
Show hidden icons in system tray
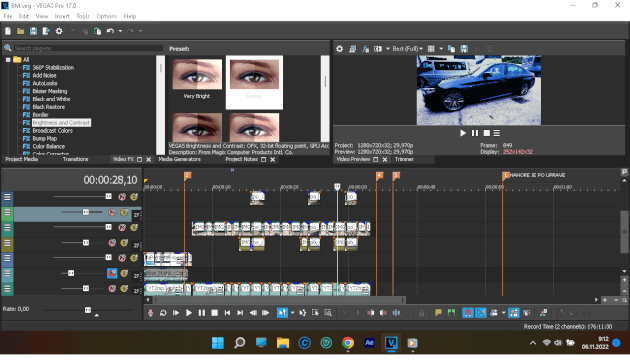(533, 343)
